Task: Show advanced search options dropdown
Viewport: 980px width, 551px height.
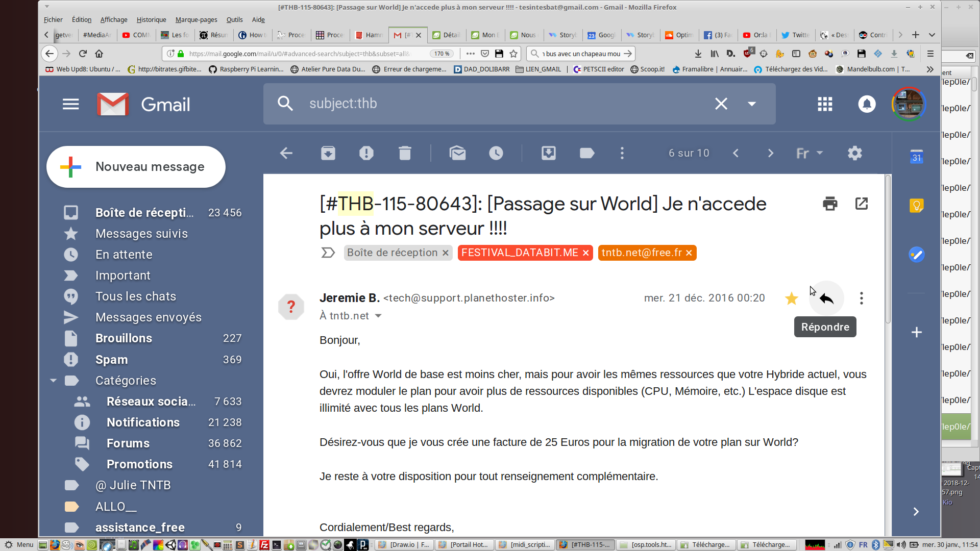Action: [x=751, y=104]
